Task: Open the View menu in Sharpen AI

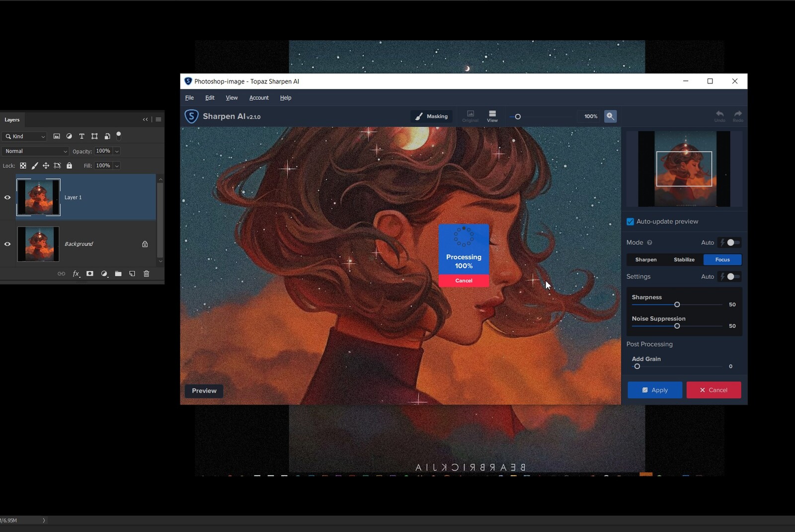Action: click(232, 98)
